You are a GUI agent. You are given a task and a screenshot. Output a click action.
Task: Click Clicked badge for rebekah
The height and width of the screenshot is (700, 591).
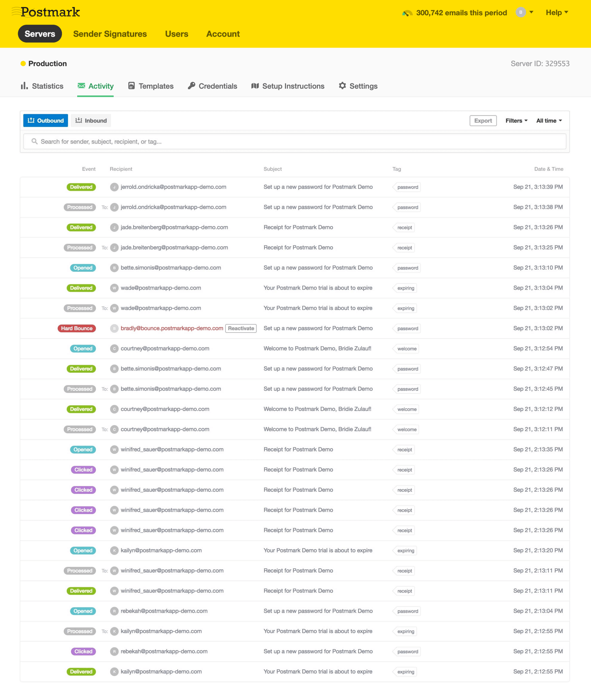(84, 652)
